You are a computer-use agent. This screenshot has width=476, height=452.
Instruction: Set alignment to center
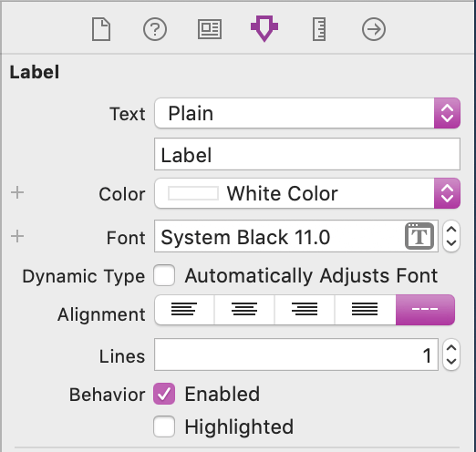click(244, 310)
